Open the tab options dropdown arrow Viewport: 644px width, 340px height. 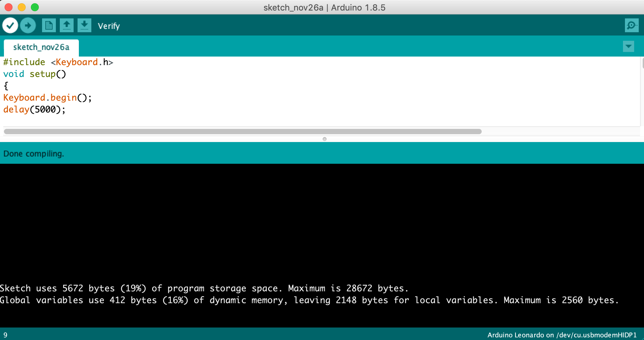(628, 46)
